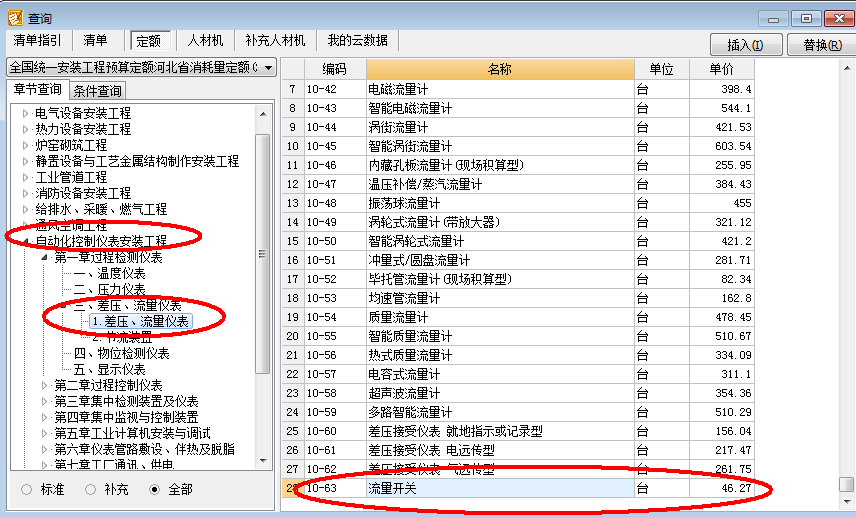Screen dimensions: 856x518
Task: Select row 冲量式/圆盘流量计
Action: click(518, 260)
